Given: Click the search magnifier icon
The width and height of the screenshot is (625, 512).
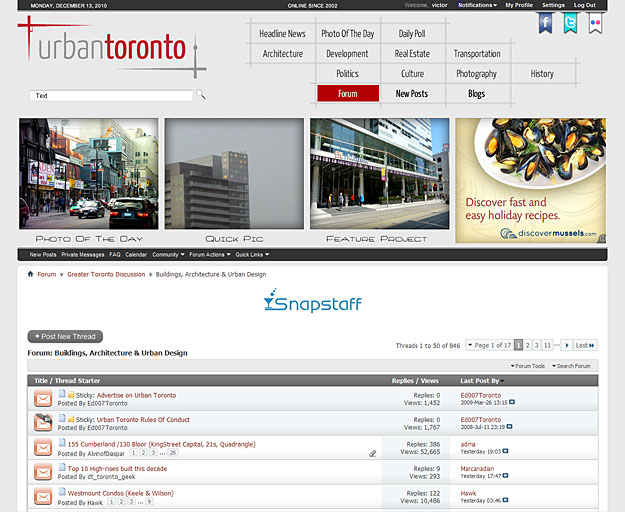Looking at the screenshot, I should click(x=201, y=95).
